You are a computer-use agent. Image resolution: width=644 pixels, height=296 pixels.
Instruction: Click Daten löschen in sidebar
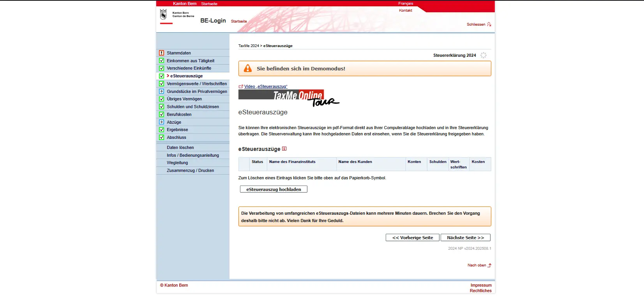[x=180, y=147]
